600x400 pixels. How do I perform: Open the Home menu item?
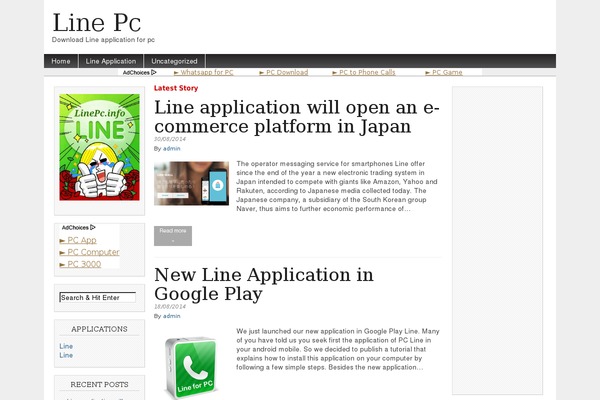point(61,61)
